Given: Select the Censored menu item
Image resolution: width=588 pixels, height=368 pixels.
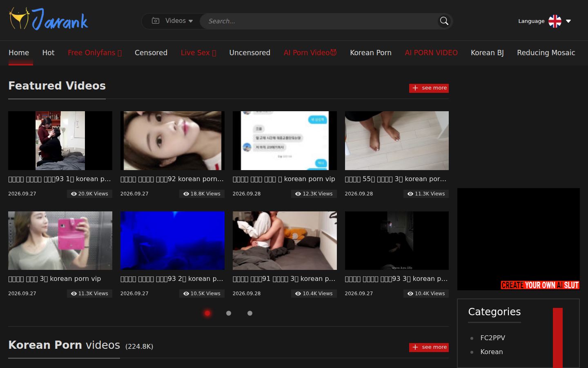Looking at the screenshot, I should (151, 53).
